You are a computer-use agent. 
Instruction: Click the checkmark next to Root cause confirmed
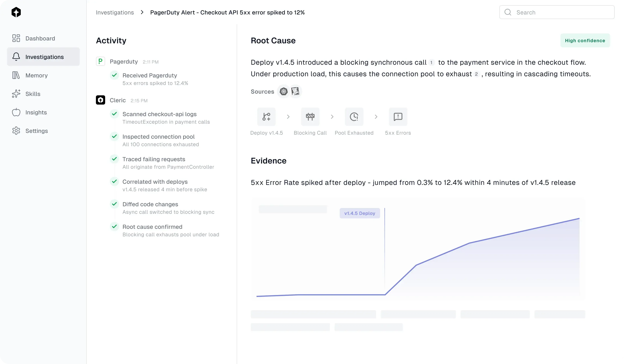click(114, 226)
